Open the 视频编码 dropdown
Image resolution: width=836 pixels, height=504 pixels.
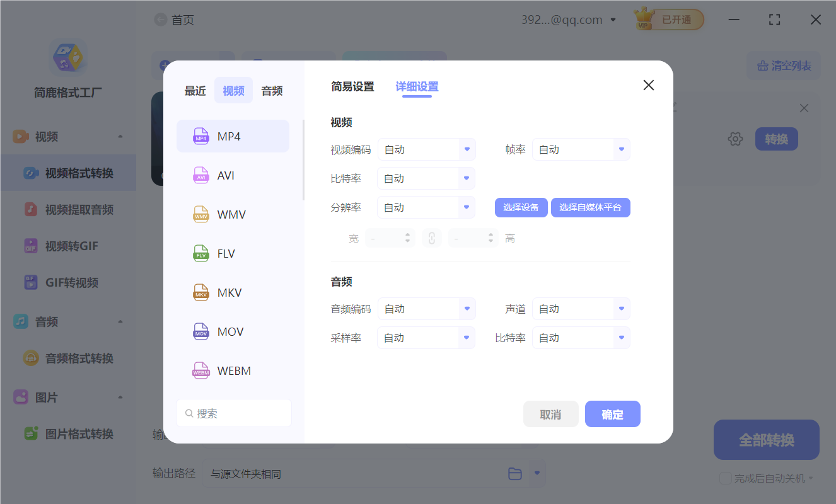coord(427,149)
